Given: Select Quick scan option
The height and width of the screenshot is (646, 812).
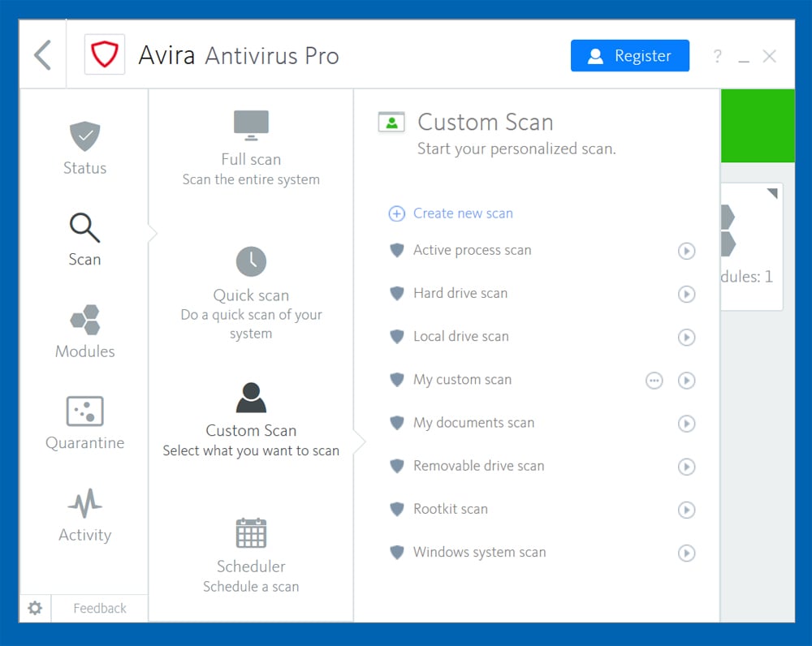Looking at the screenshot, I should click(x=251, y=294).
